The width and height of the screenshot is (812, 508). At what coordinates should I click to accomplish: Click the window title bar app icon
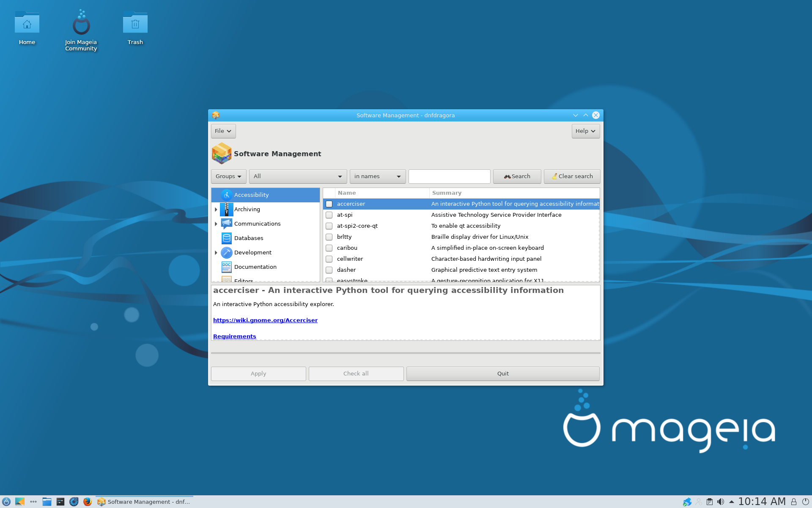pyautogui.click(x=216, y=115)
